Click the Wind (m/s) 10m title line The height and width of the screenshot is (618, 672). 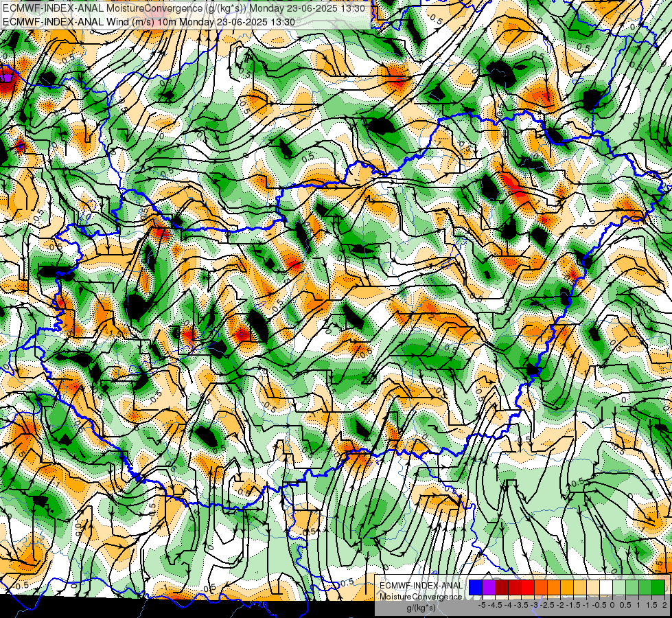tap(149, 21)
